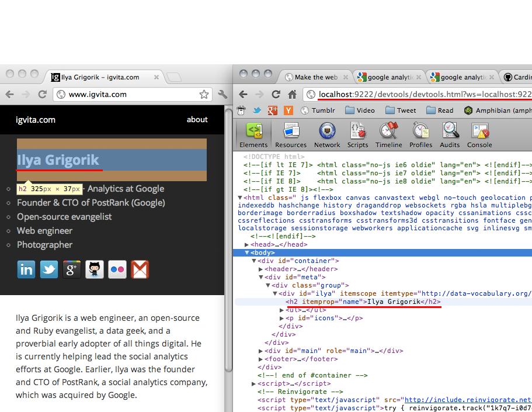Go forward in the DevTools browser window
532x412 pixels.
(x=259, y=95)
